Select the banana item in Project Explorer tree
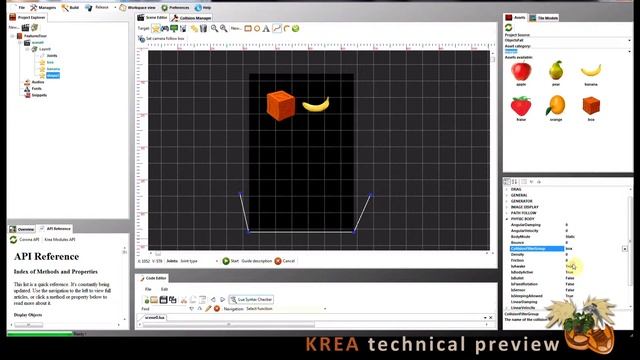 point(53,69)
